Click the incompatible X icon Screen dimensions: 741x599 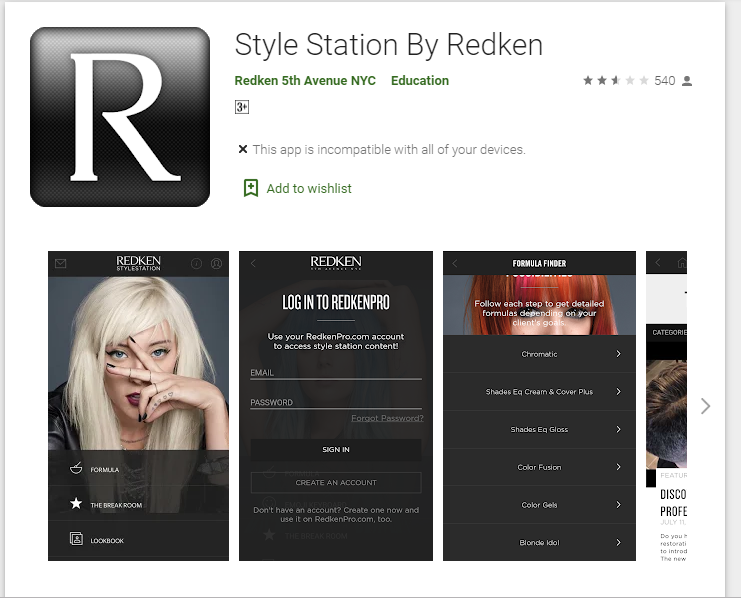pyautogui.click(x=242, y=149)
